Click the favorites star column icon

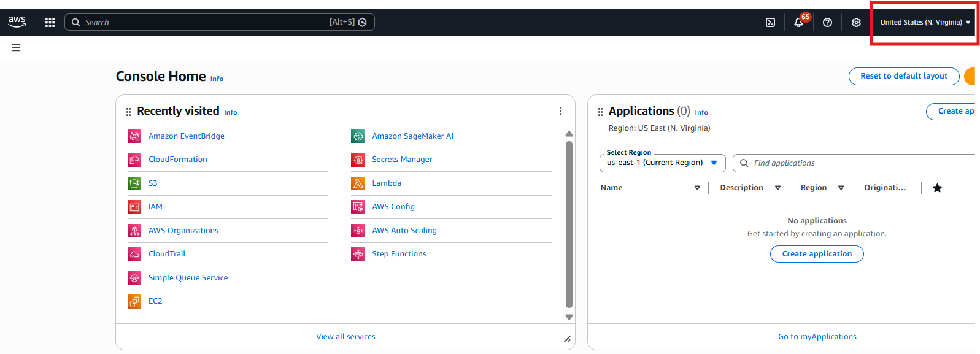(937, 188)
